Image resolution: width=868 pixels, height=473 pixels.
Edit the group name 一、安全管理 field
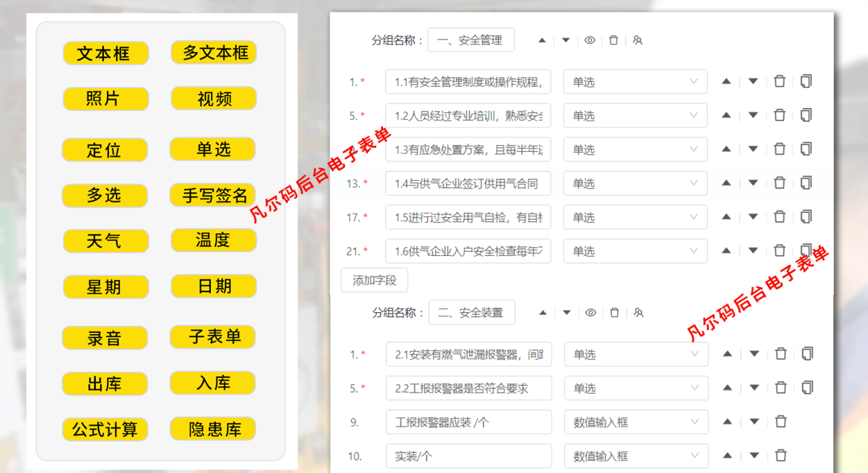(471, 40)
